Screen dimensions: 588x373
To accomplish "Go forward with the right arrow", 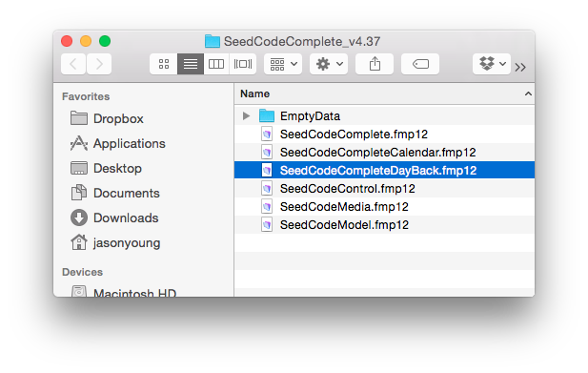I will [x=99, y=64].
